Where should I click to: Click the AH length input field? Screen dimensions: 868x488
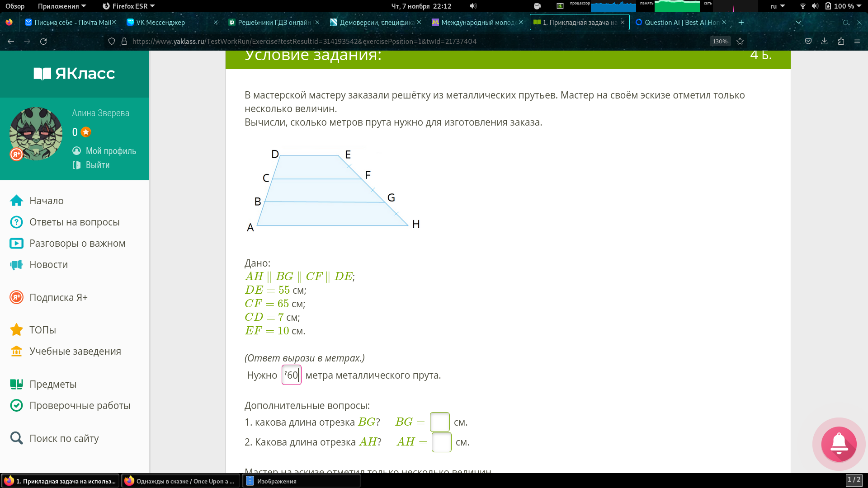point(442,442)
